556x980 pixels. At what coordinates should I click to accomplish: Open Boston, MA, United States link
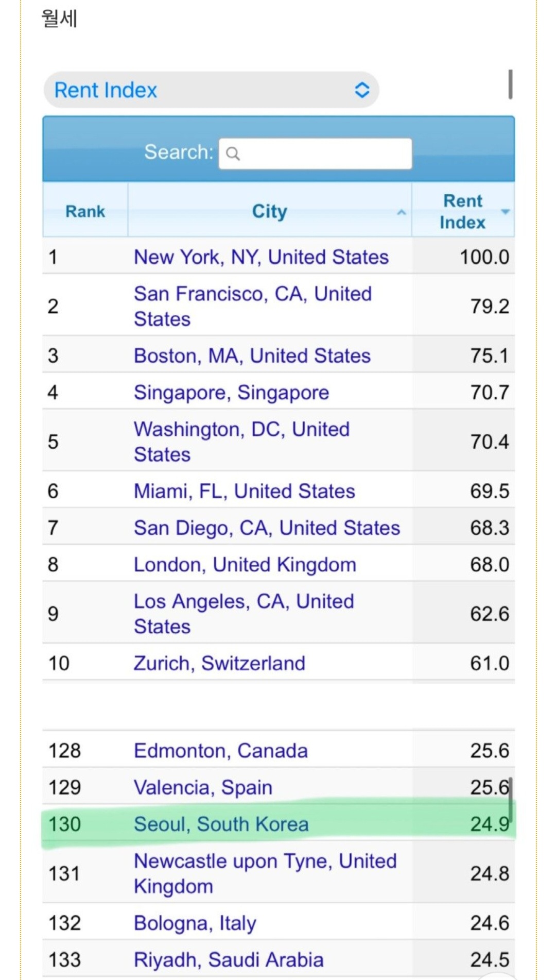[252, 356]
